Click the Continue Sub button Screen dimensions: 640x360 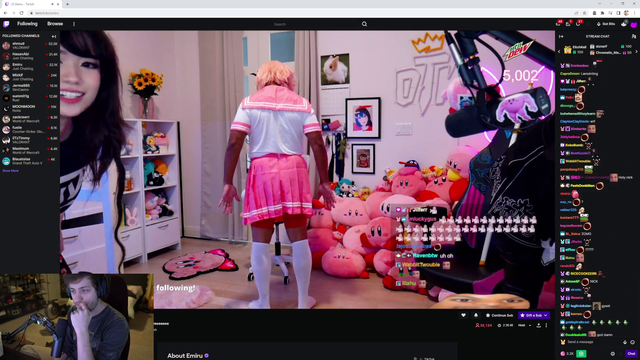[x=500, y=315]
